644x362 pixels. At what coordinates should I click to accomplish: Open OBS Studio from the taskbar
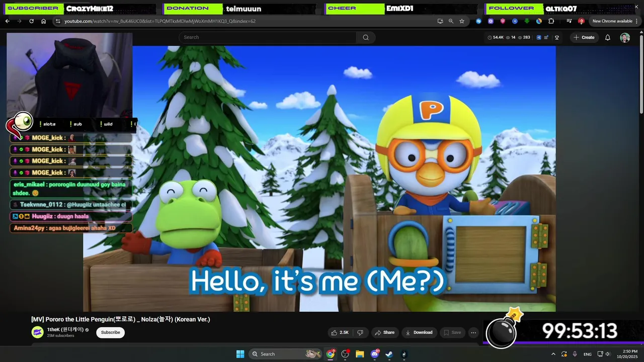click(345, 354)
